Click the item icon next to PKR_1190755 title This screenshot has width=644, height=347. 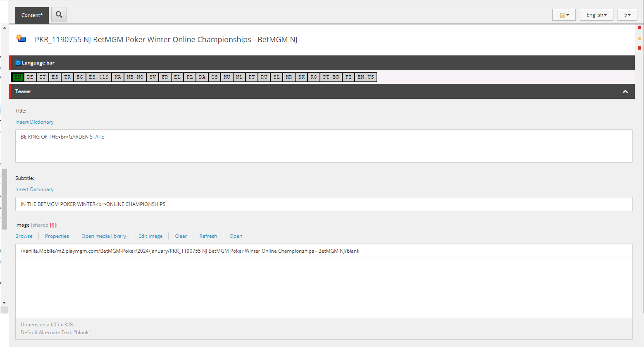click(x=21, y=38)
